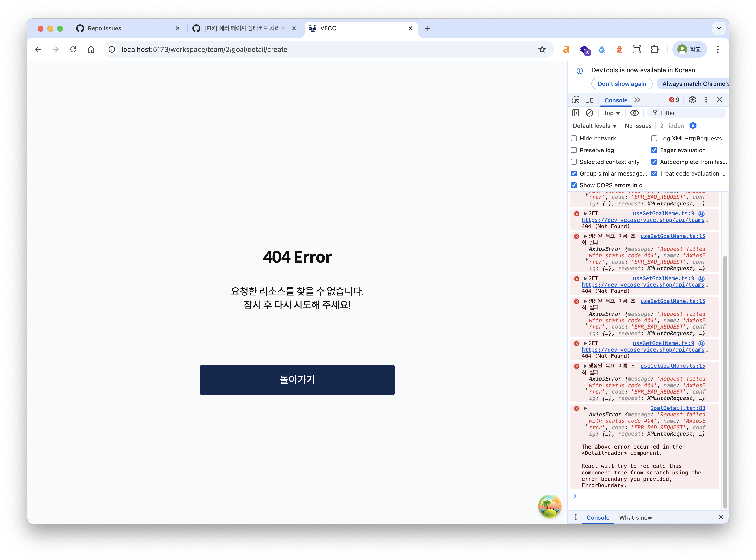The width and height of the screenshot is (756, 560).
Task: Uncheck the Eager evaluation checkbox
Action: [x=654, y=150]
